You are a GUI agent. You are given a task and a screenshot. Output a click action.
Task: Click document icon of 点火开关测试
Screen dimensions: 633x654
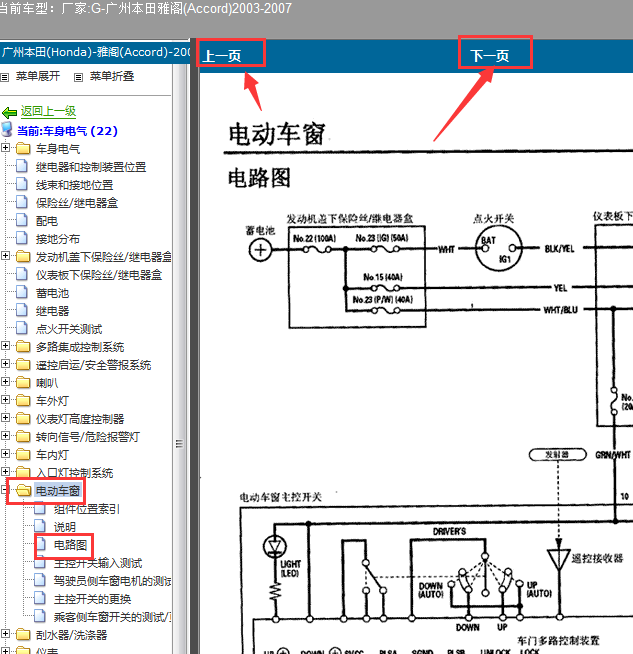click(x=22, y=328)
